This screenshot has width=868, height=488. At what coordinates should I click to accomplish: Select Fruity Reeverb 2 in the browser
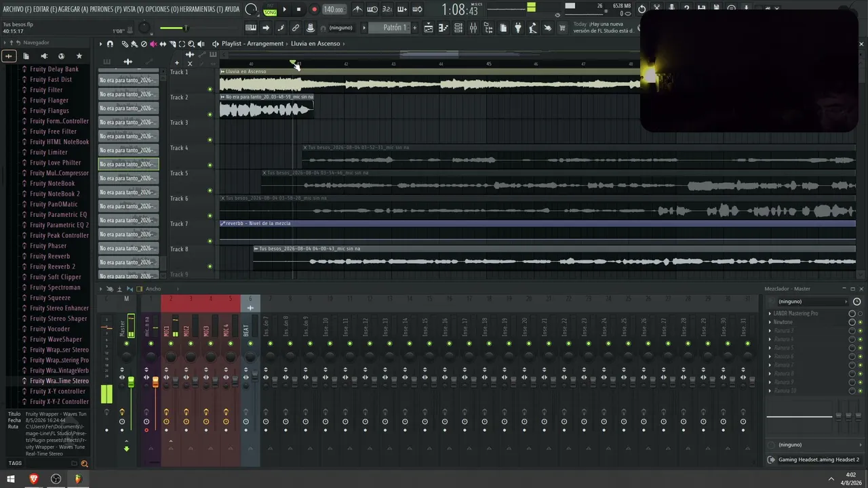pyautogui.click(x=52, y=267)
